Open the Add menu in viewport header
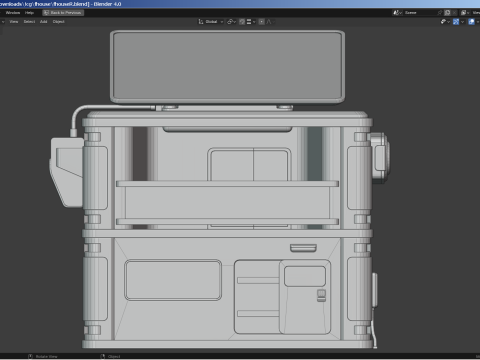 click(x=44, y=22)
